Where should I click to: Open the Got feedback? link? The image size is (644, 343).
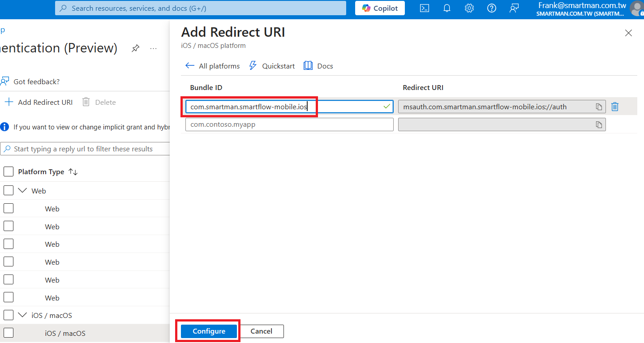[30, 81]
